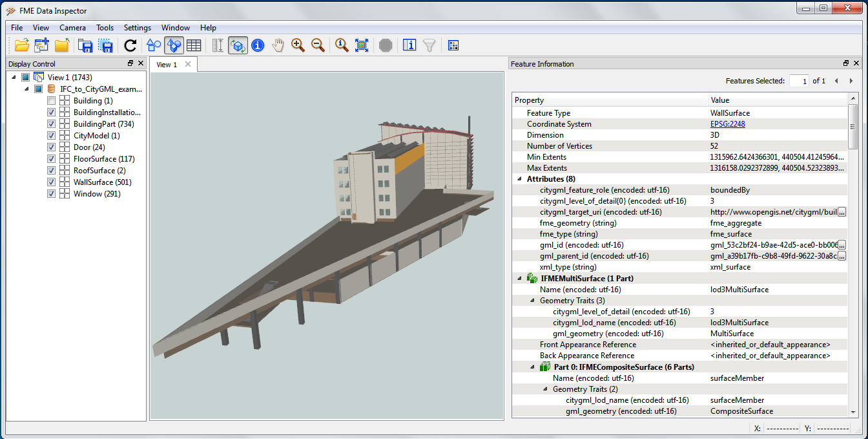Click the Zoom In magnifier
The height and width of the screenshot is (439, 868).
coord(298,45)
